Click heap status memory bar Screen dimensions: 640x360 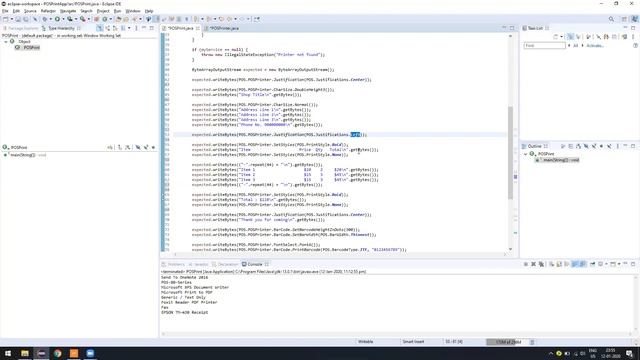[x=508, y=342]
